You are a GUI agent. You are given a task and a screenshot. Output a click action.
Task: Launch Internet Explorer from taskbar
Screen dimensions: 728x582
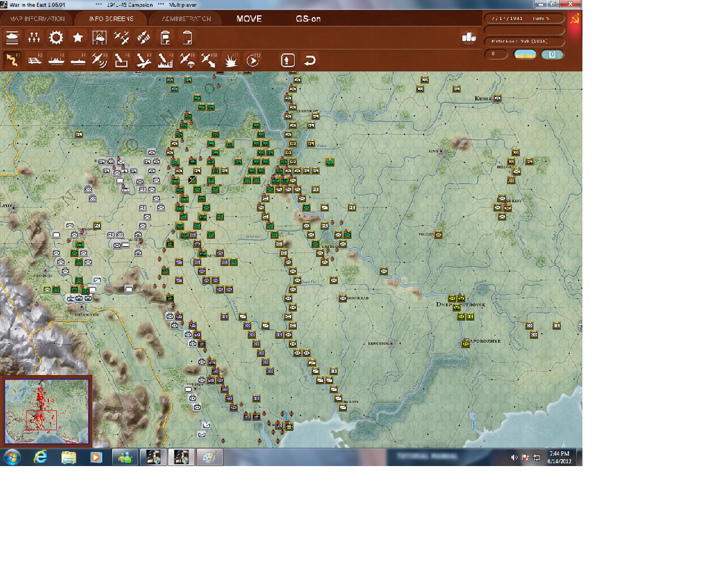(40, 457)
